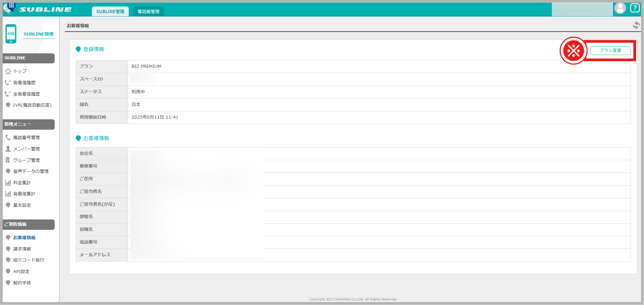Screen dimensions: 644x305
Task: Open the API設定 menu item
Action: point(21,271)
